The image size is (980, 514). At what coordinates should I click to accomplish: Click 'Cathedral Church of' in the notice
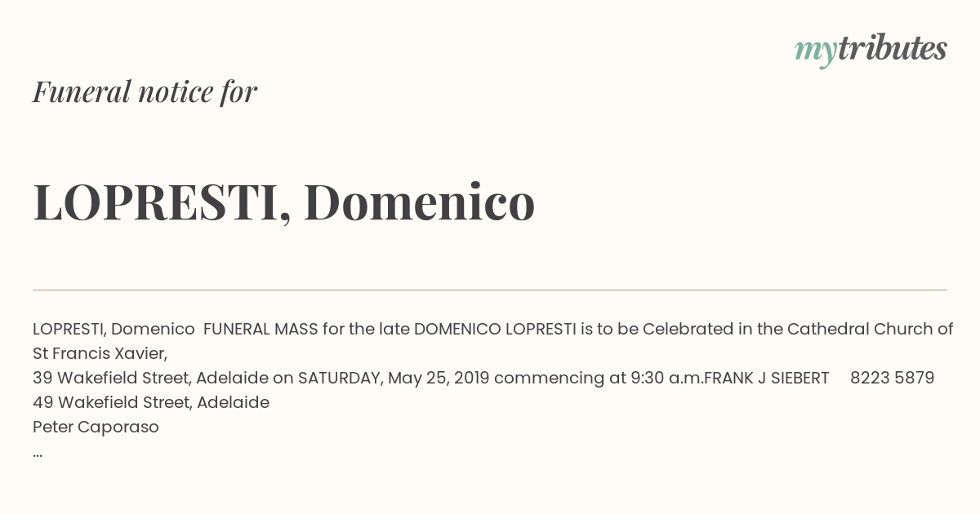tap(870, 329)
